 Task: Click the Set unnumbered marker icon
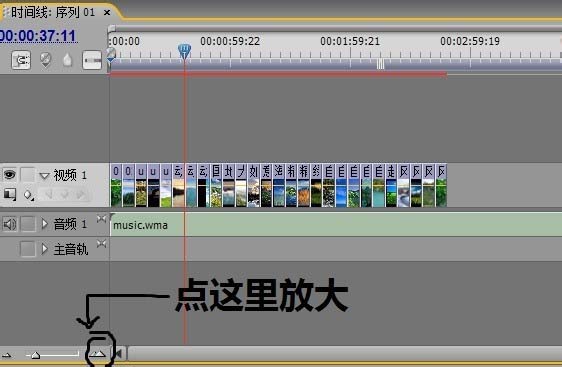pos(67,60)
